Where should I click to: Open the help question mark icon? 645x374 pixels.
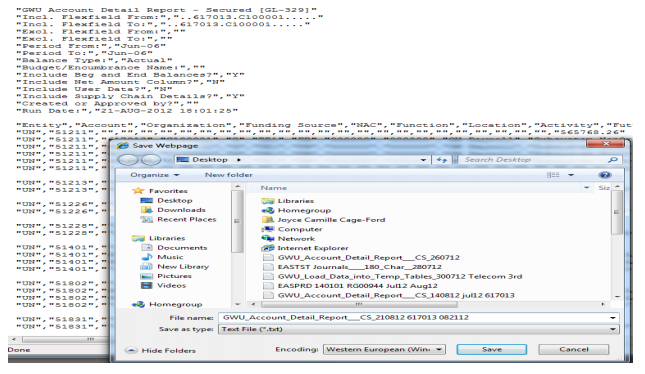click(605, 175)
